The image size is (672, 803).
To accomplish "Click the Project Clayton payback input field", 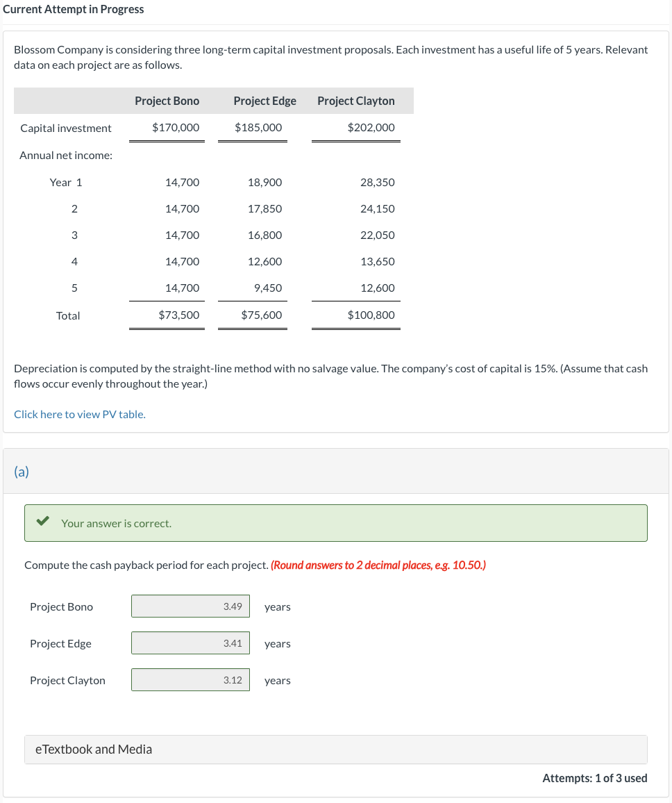I will coord(190,680).
